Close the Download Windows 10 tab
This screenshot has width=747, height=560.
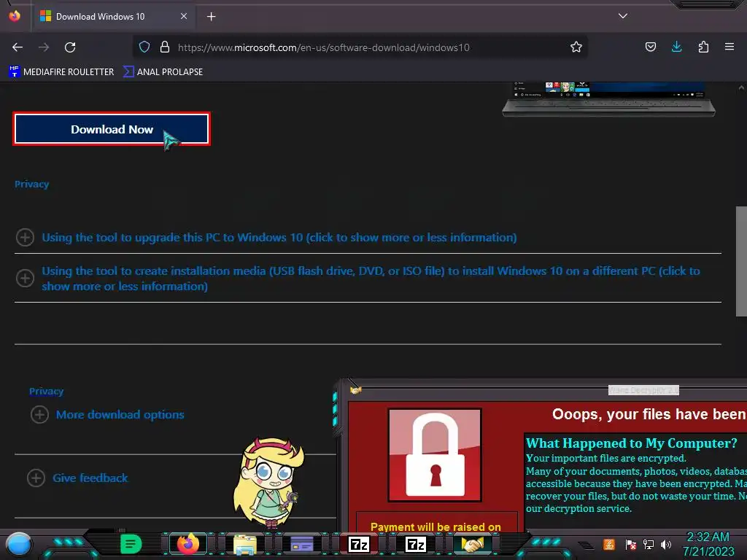coord(183,16)
